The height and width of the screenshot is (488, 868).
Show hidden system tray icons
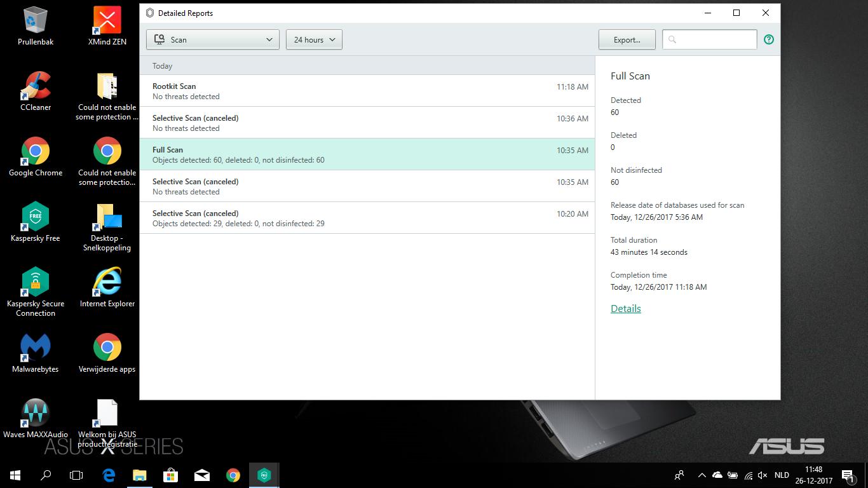pos(702,475)
